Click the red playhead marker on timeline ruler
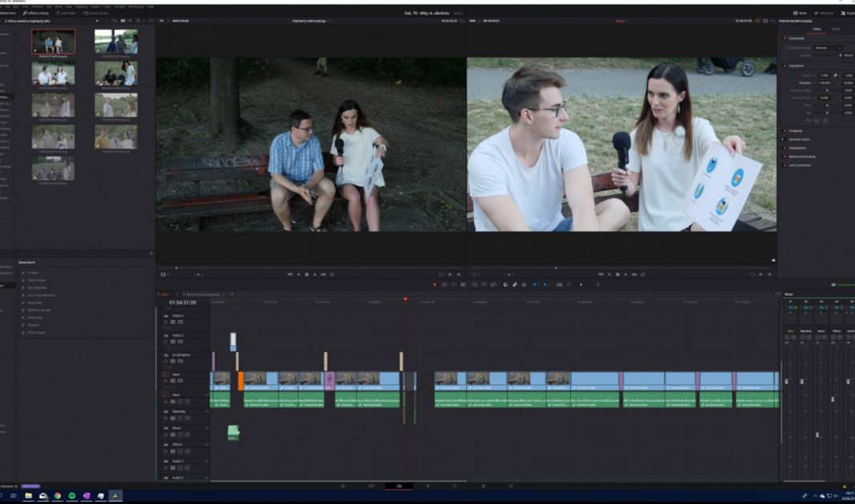 coord(405,299)
